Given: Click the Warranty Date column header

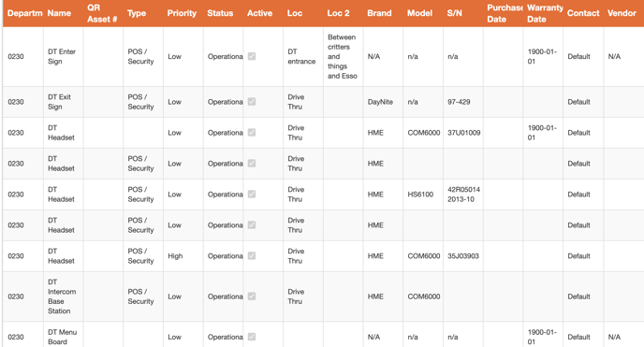Looking at the screenshot, I should click(545, 13).
